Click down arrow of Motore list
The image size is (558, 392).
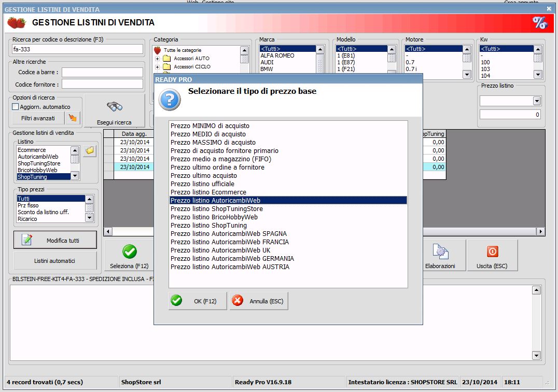point(467,74)
